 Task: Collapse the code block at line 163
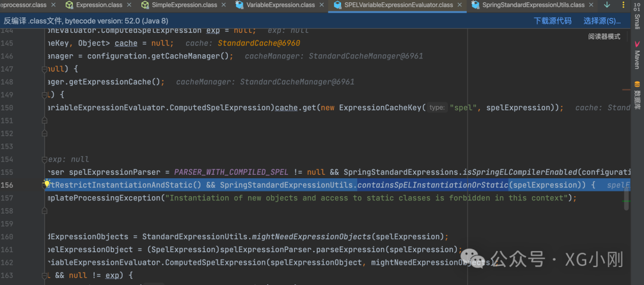click(44, 275)
